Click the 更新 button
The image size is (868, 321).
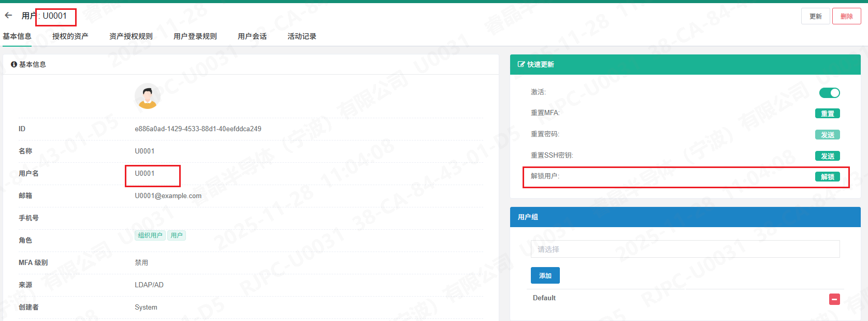coord(815,17)
